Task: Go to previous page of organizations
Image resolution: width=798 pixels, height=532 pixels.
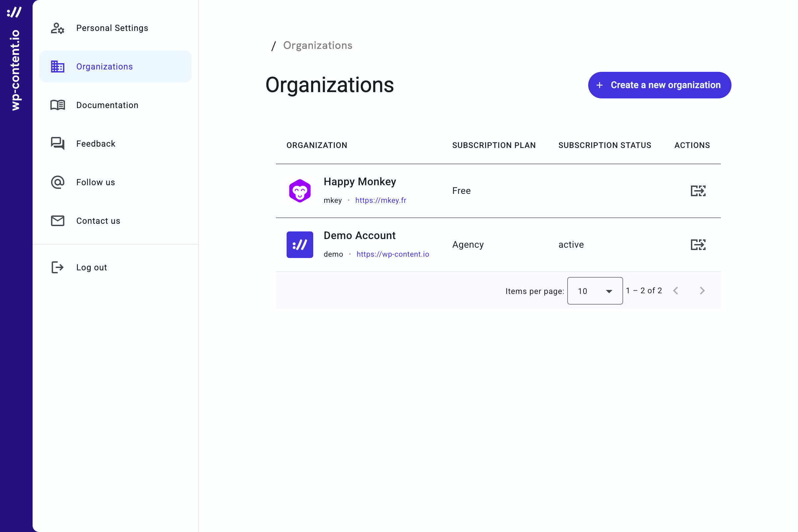Action: tap(676, 291)
